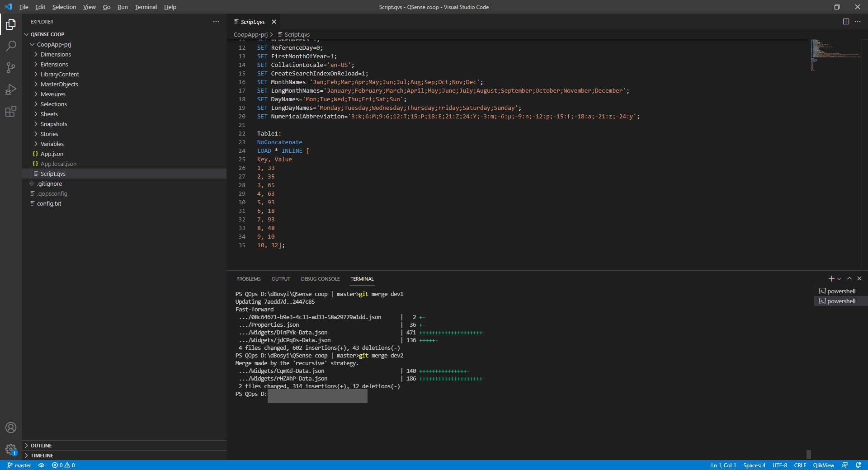Expand the Dimensions folder

(x=56, y=55)
